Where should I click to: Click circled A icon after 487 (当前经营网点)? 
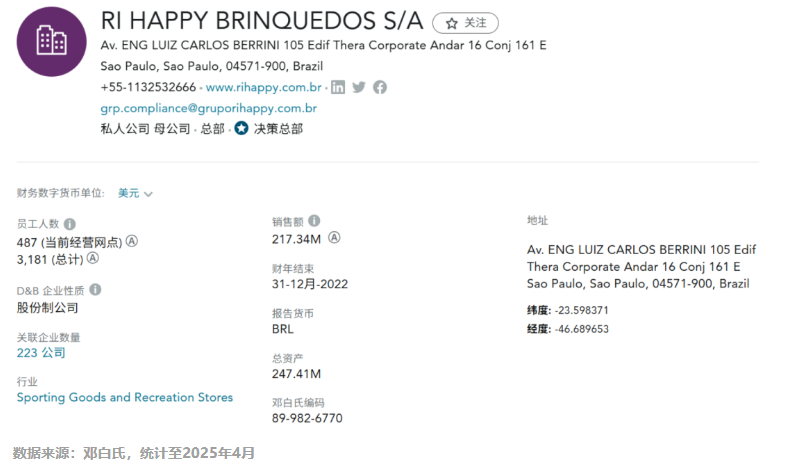point(131,241)
